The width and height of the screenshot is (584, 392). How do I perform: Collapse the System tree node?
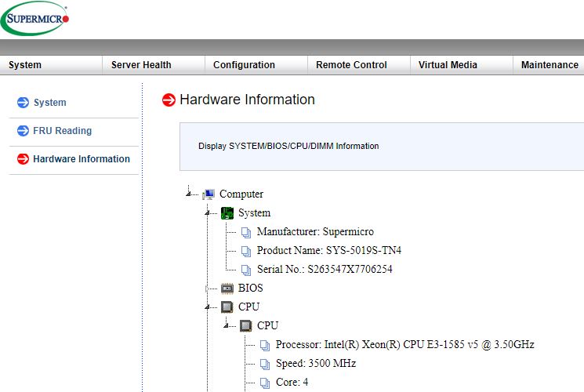(x=208, y=212)
